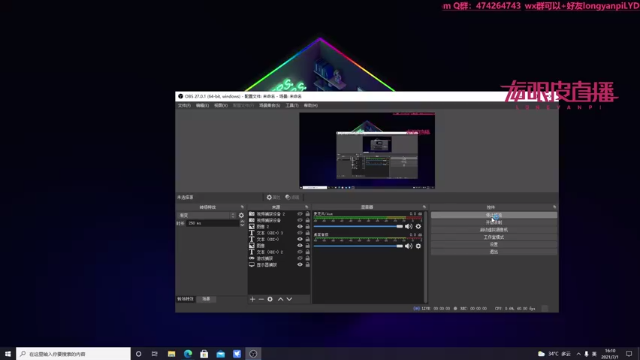Open 视图(V) menu in OBS
This screenshot has width=640, height=360.
(221, 105)
